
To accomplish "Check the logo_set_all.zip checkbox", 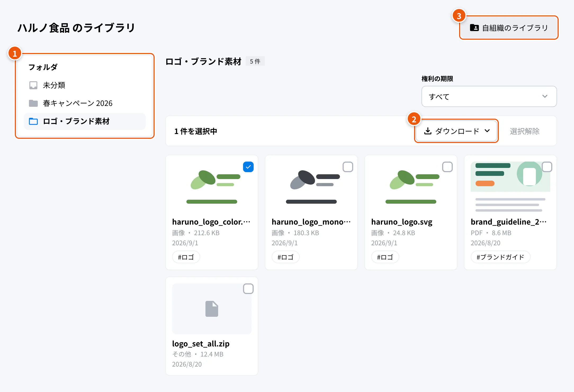I will pyautogui.click(x=248, y=289).
